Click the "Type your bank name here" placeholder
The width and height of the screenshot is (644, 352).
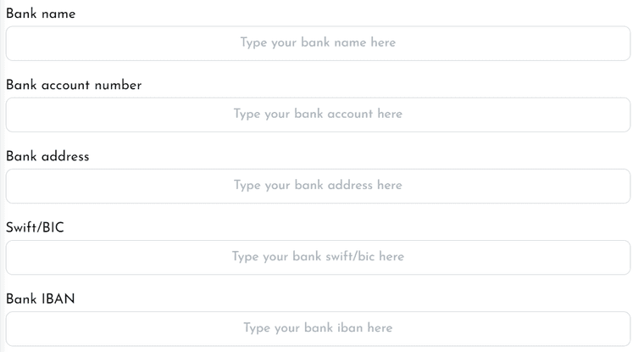tap(318, 42)
